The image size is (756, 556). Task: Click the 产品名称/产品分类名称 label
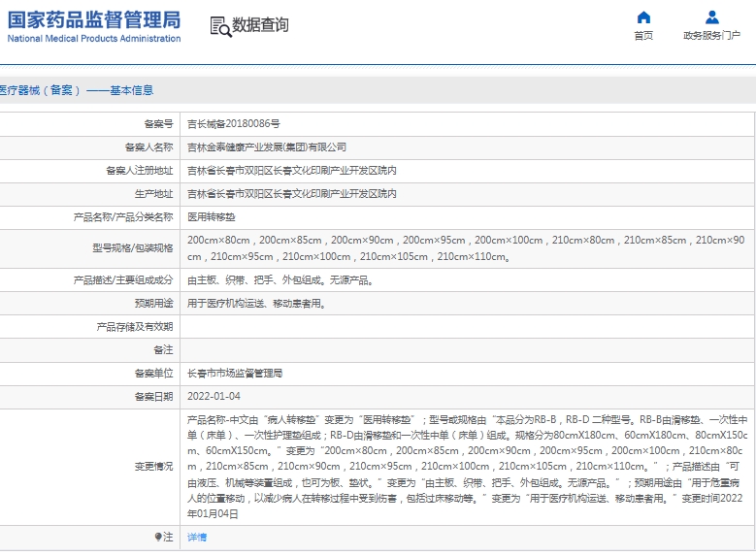pyautogui.click(x=123, y=217)
